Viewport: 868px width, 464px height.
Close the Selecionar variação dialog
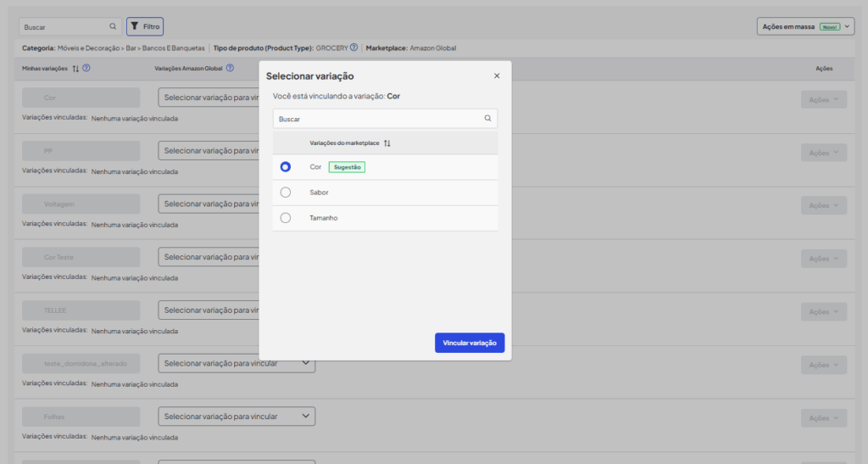497,76
